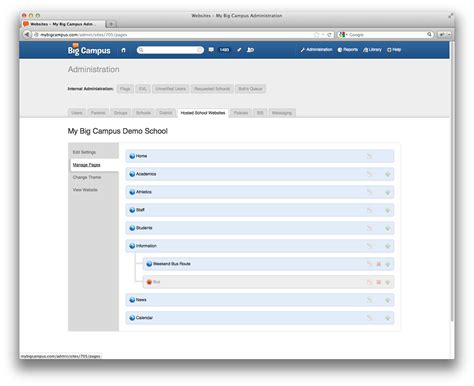Click the home icon in the Big Campus header
Screen dimensions: 474x386
click(123, 50)
